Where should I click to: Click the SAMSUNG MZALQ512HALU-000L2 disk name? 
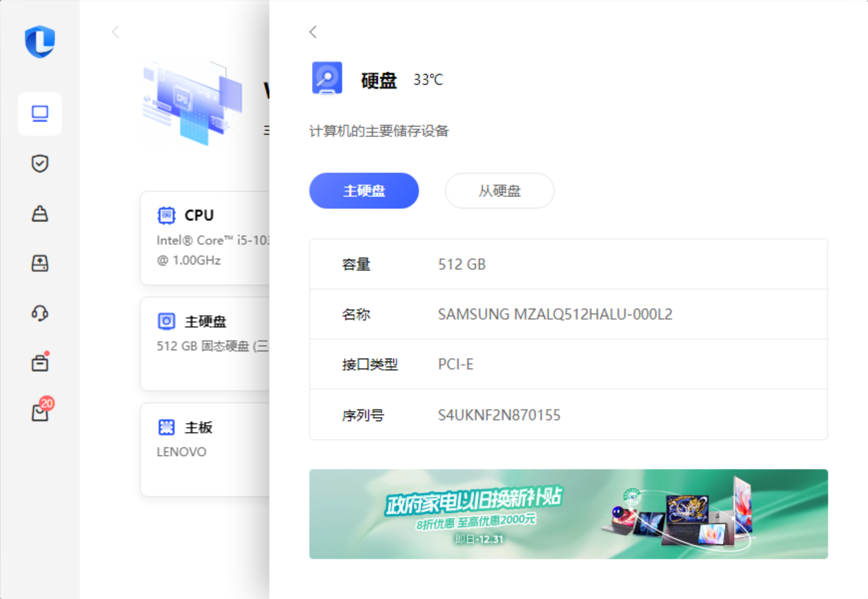[555, 314]
